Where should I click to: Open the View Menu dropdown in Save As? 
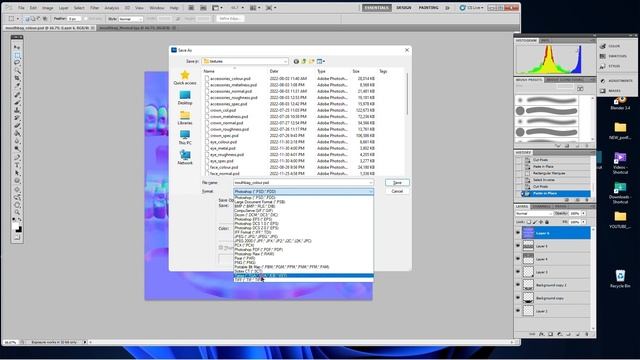(321, 61)
